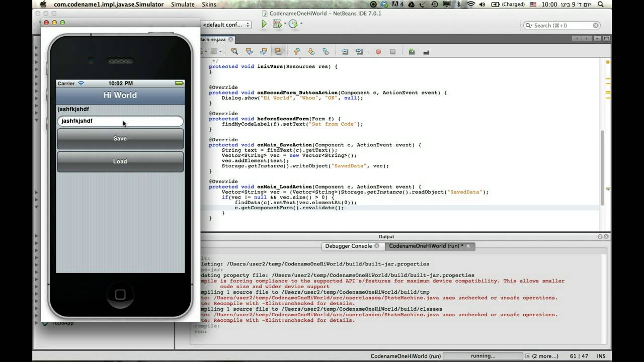Tap the Load button in the simulator
Viewport: 644px width, 362px height.
pos(120,161)
